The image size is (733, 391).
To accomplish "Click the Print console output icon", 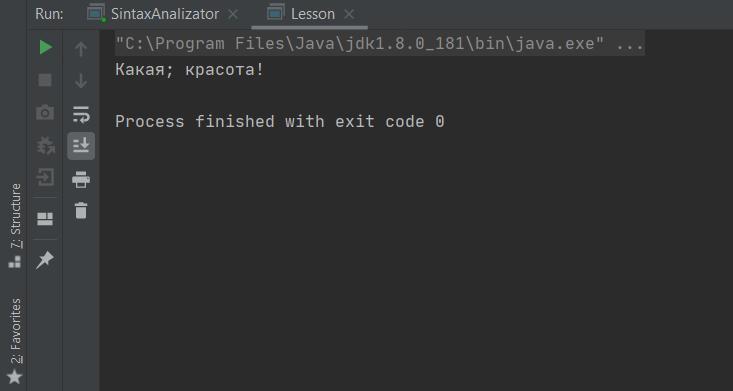I will [81, 180].
